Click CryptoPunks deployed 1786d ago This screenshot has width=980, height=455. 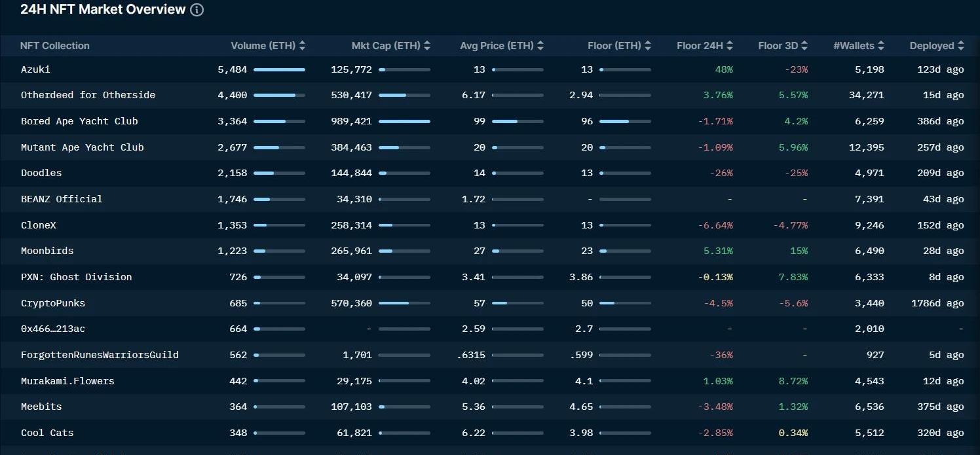(937, 303)
